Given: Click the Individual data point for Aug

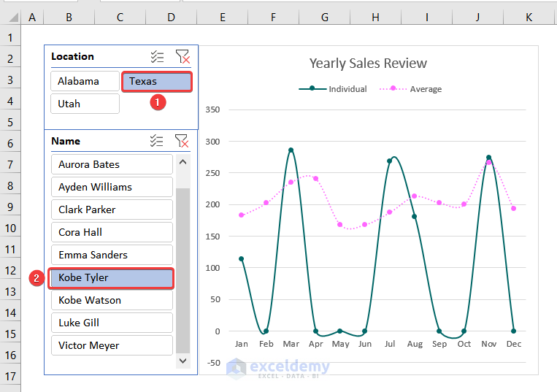Looking at the screenshot, I should pyautogui.click(x=414, y=217).
